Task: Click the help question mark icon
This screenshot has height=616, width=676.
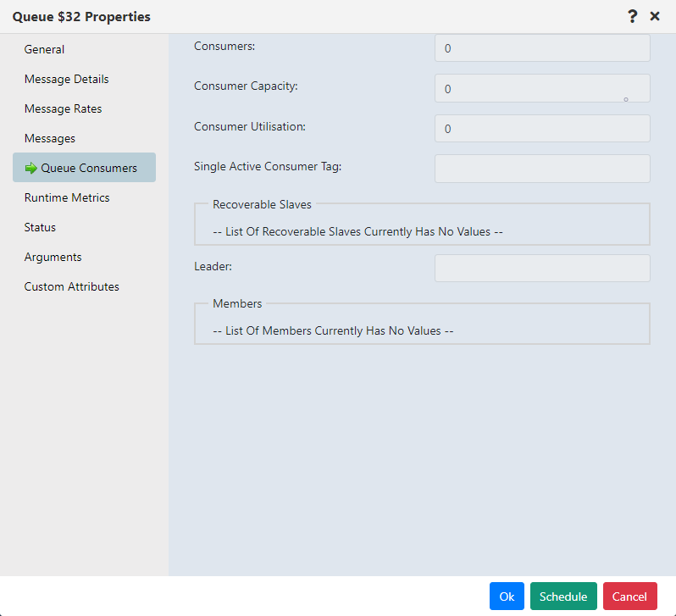Action: click(632, 16)
